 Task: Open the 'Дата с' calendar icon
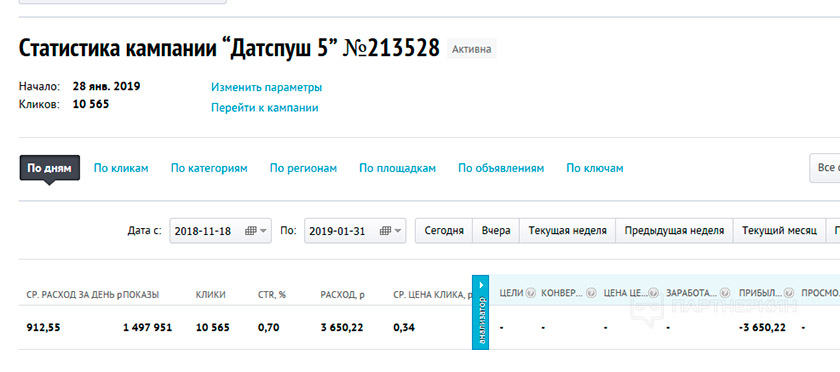click(251, 231)
